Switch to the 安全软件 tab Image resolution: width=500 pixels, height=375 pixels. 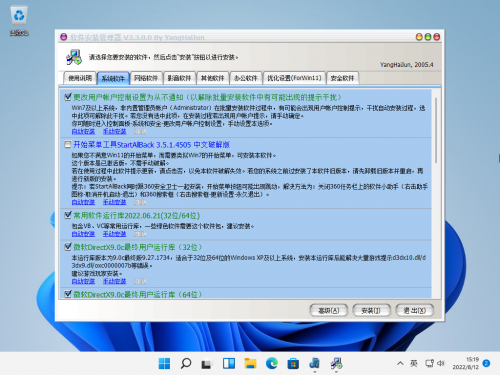pos(342,78)
